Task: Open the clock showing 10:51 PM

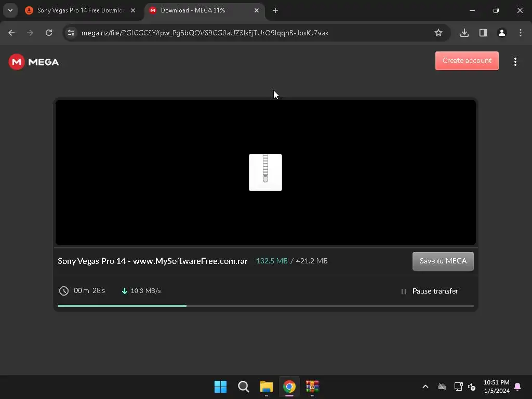Action: pos(496,387)
